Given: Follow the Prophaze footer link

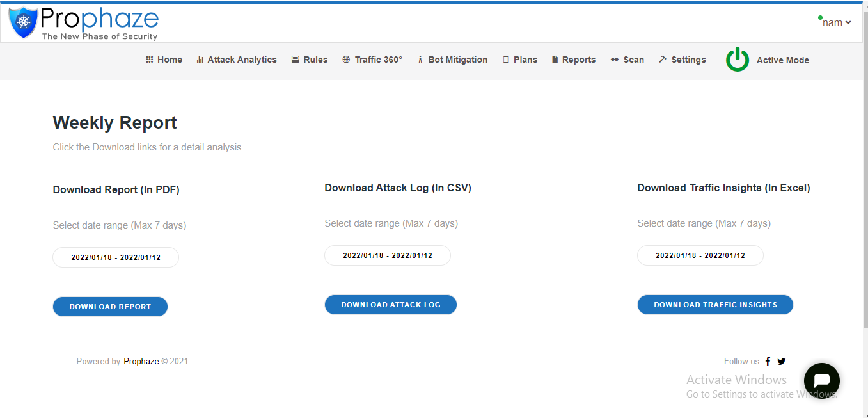Looking at the screenshot, I should [x=141, y=361].
